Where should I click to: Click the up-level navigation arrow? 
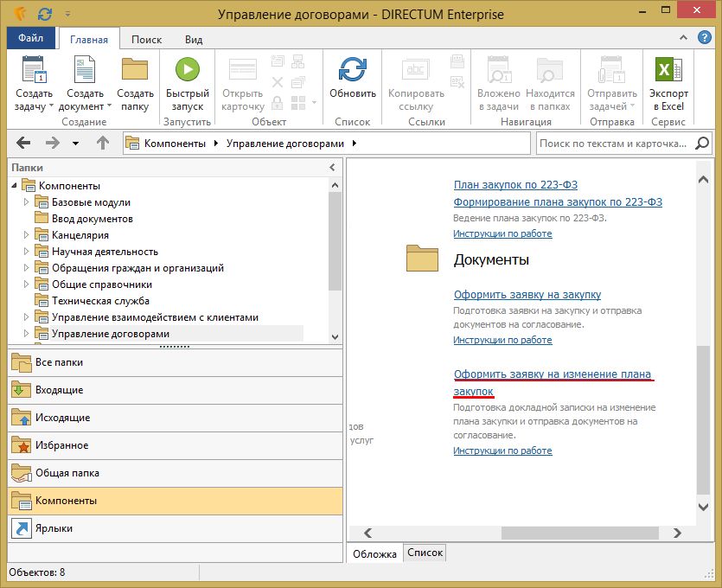click(x=103, y=143)
